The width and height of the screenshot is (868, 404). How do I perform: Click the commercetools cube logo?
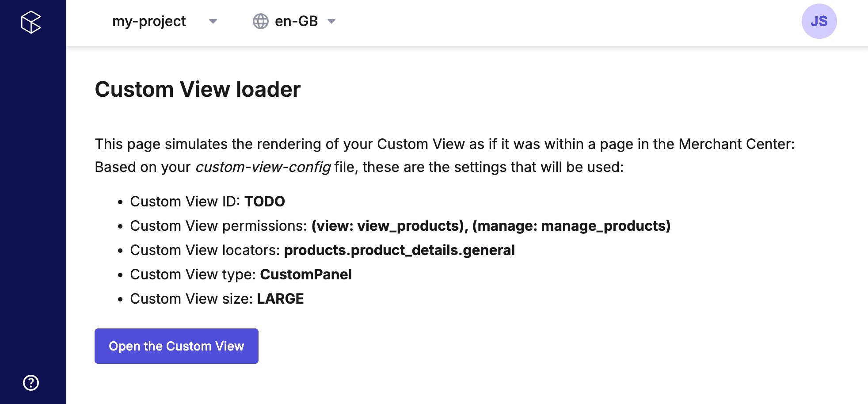click(31, 22)
